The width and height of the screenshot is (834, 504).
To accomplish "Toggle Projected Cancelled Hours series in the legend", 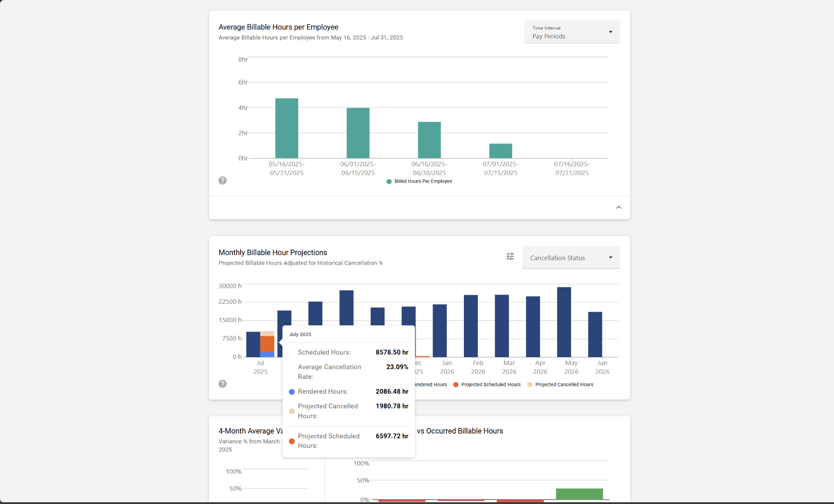I will click(x=530, y=385).
